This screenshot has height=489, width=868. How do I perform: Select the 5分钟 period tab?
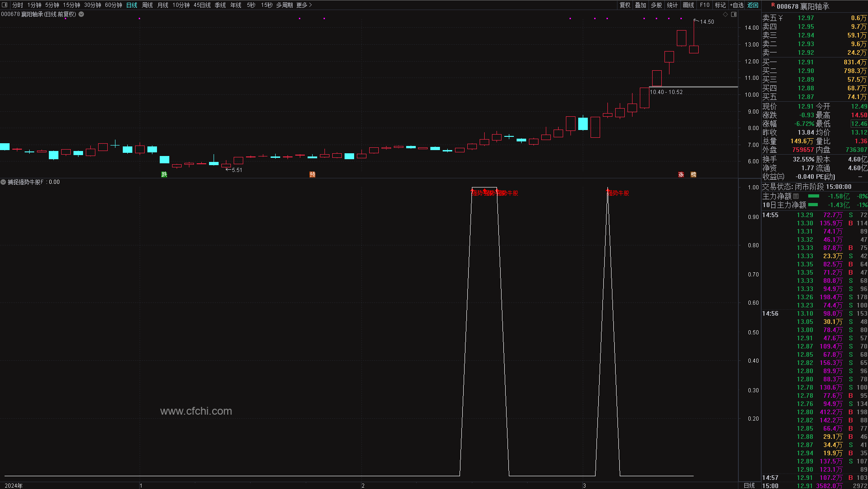click(x=52, y=5)
